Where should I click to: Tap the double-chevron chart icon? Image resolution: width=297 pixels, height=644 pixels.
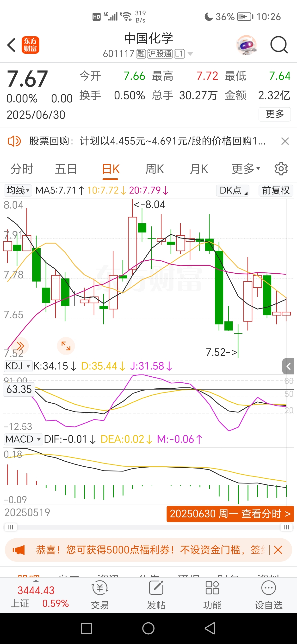[x=20, y=346]
